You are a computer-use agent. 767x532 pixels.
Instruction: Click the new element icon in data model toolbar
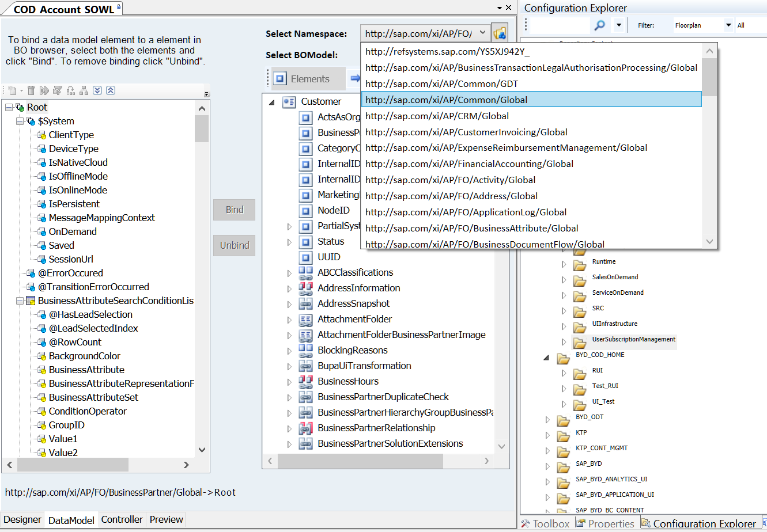tap(12, 90)
